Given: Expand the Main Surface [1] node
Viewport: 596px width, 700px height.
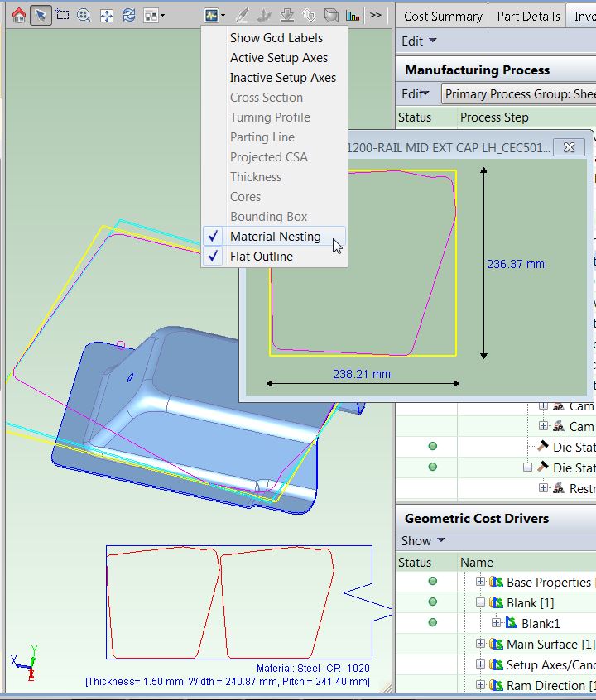Looking at the screenshot, I should [x=481, y=644].
